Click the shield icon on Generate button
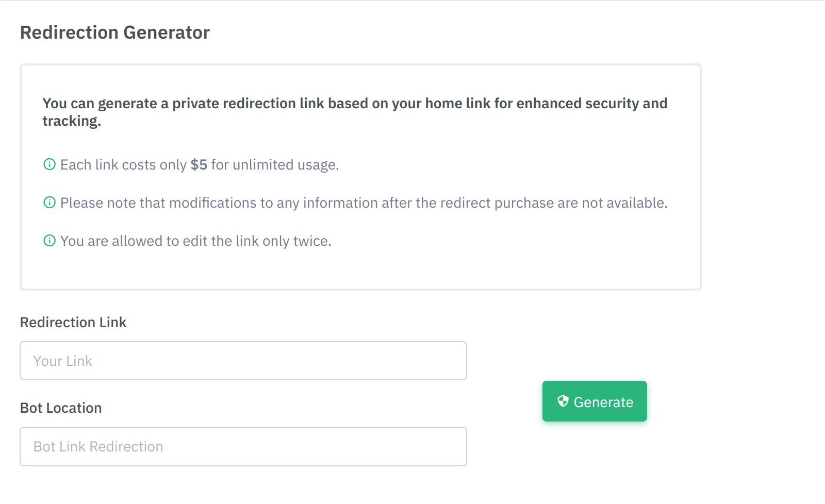Image resolution: width=825 pixels, height=504 pixels. 563,401
